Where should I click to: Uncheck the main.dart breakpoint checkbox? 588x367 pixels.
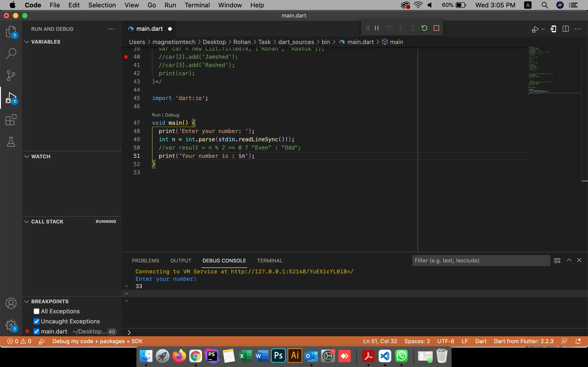click(x=37, y=331)
